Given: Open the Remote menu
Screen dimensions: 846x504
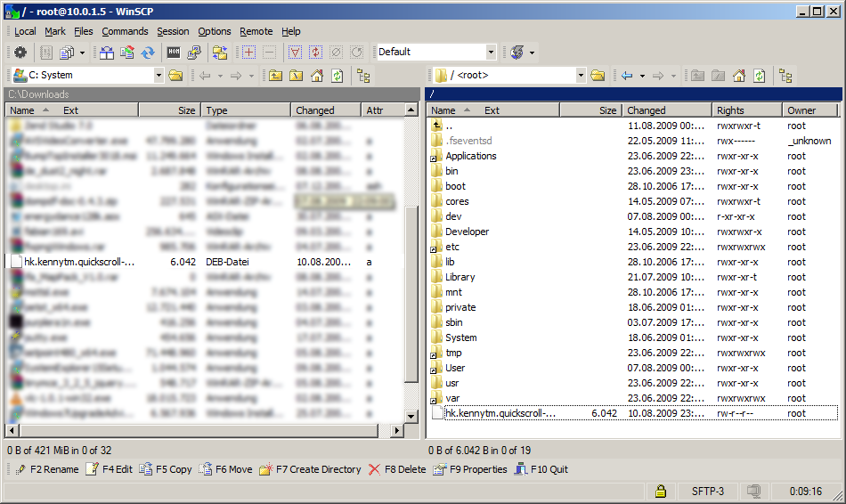Looking at the screenshot, I should (256, 31).
